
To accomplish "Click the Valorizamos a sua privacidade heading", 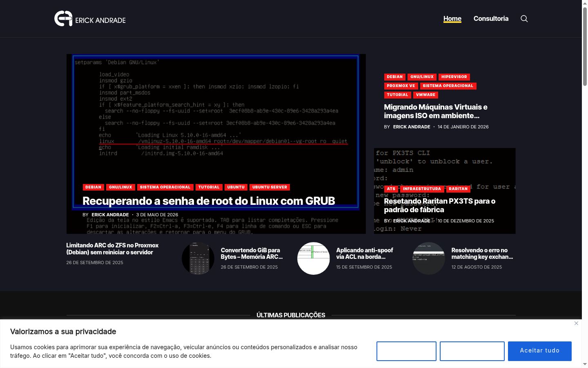I will coord(63,332).
